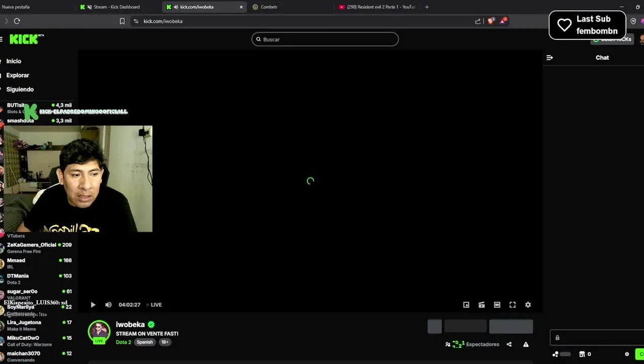The width and height of the screenshot is (644, 364).
Task: Click the Espectadores viewer count
Action: 473,344
